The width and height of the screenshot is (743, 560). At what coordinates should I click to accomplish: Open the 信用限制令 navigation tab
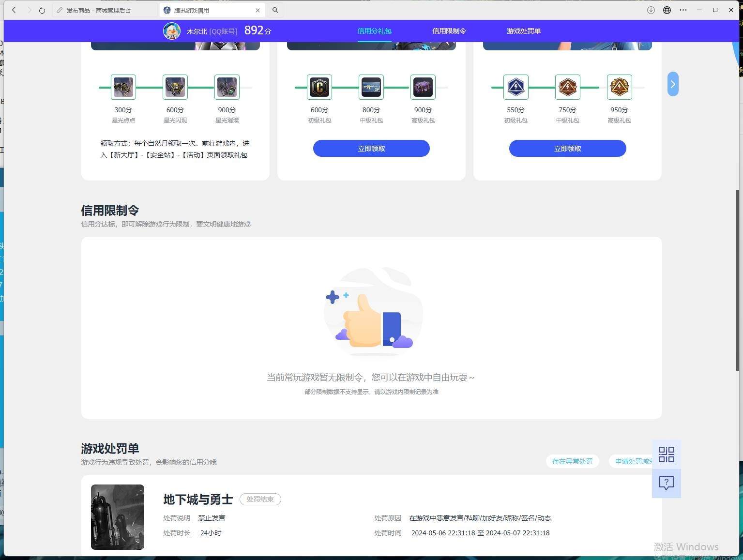pyautogui.click(x=449, y=31)
